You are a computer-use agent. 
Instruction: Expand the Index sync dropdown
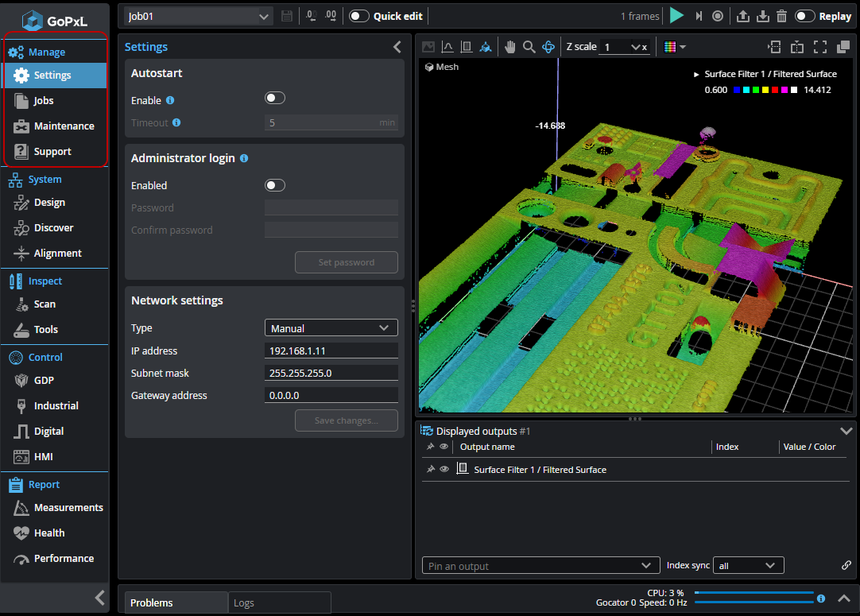tap(748, 565)
